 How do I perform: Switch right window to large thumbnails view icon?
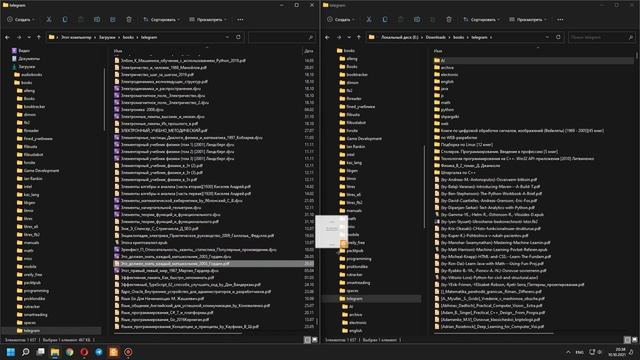[x=635, y=340]
